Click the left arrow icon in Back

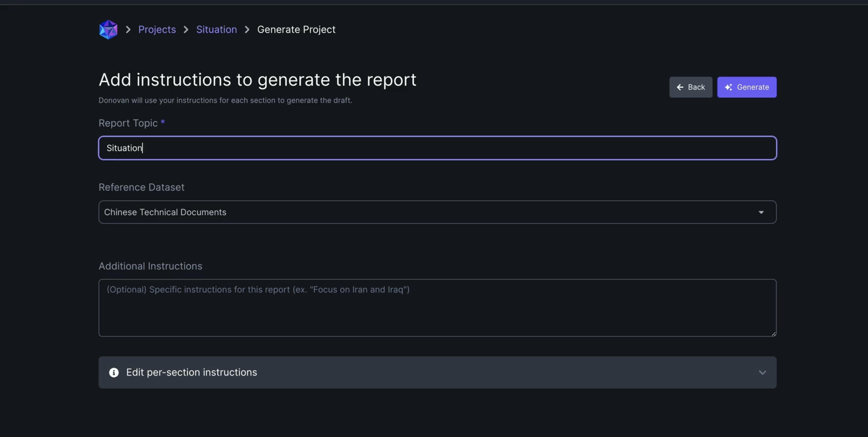point(680,87)
